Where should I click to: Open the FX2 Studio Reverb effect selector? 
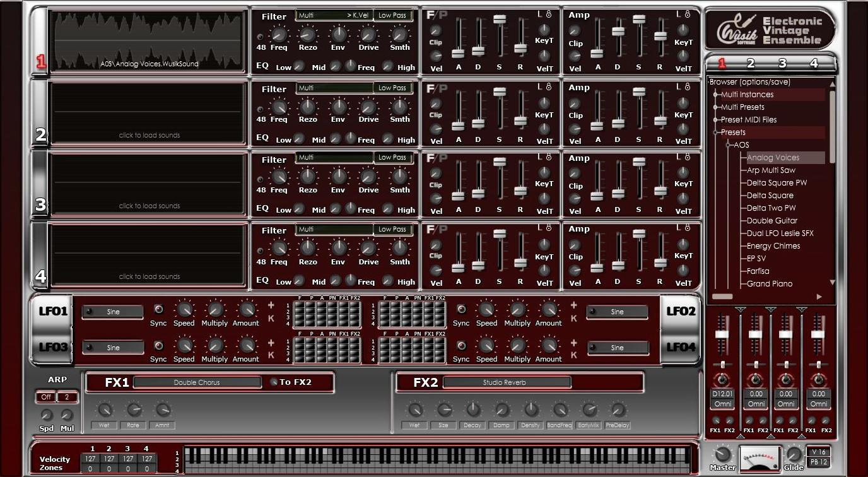[506, 382]
